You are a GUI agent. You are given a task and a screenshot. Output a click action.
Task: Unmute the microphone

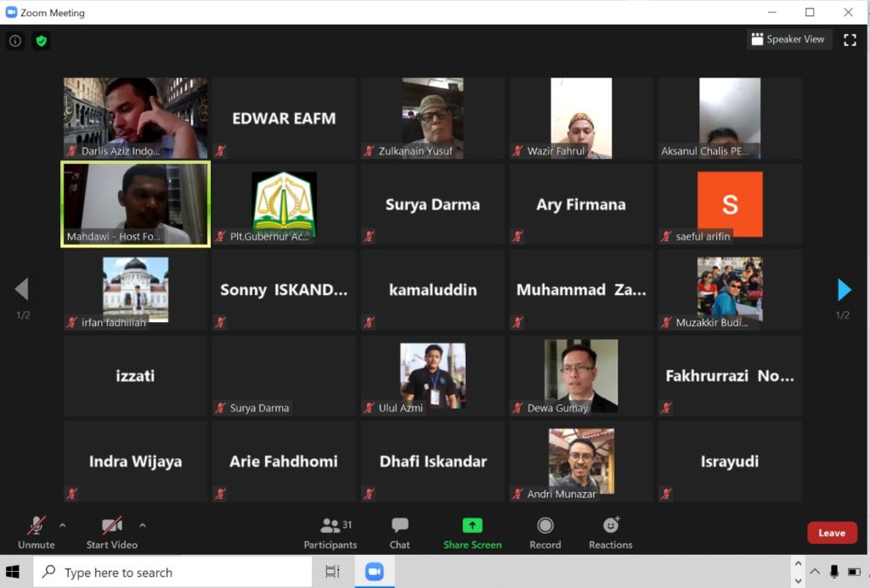tap(37, 533)
